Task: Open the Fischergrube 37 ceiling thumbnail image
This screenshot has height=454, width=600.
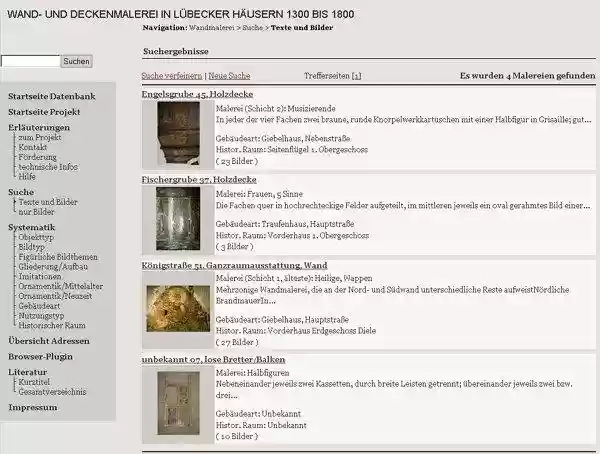Action: (x=178, y=219)
